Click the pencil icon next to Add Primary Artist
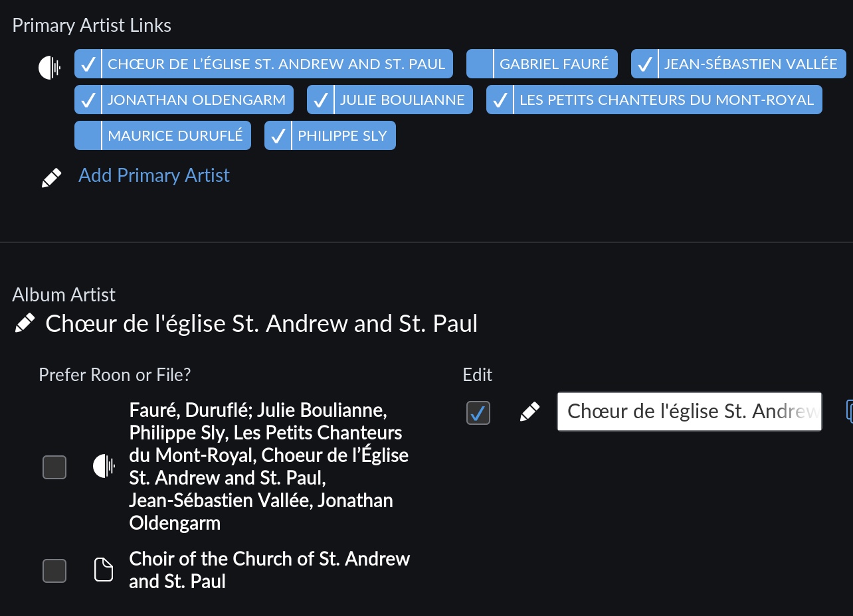 point(51,177)
